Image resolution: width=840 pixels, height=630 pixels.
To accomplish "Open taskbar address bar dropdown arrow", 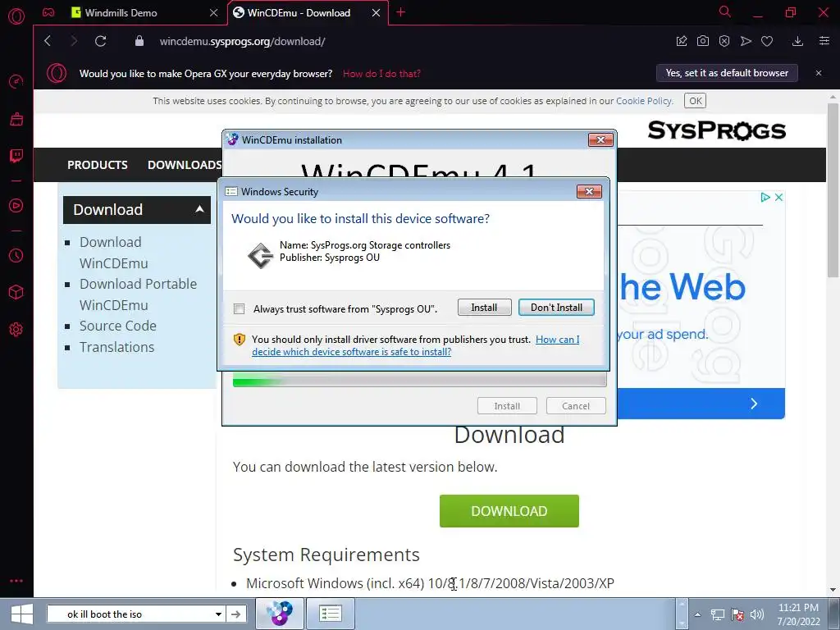I will coord(218,614).
